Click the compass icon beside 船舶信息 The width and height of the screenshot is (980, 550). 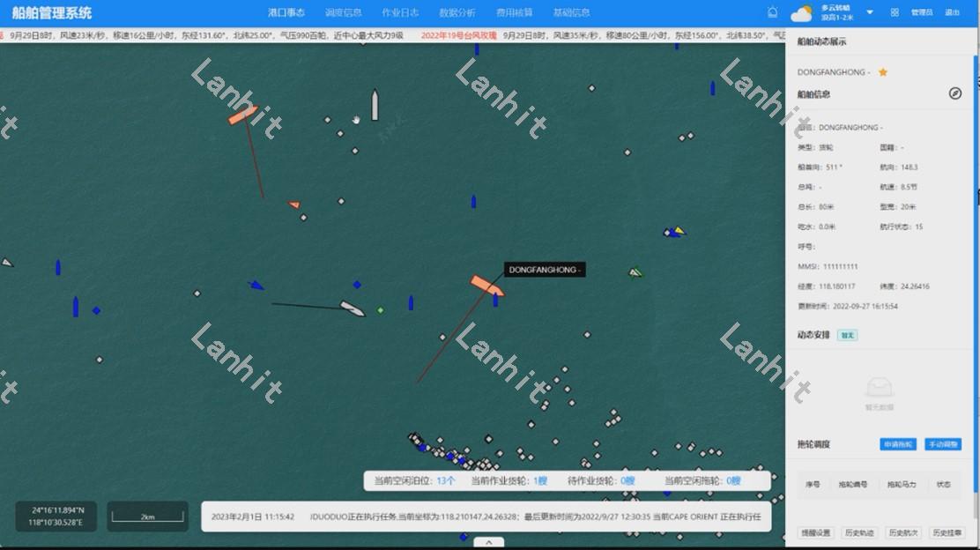pyautogui.click(x=954, y=93)
